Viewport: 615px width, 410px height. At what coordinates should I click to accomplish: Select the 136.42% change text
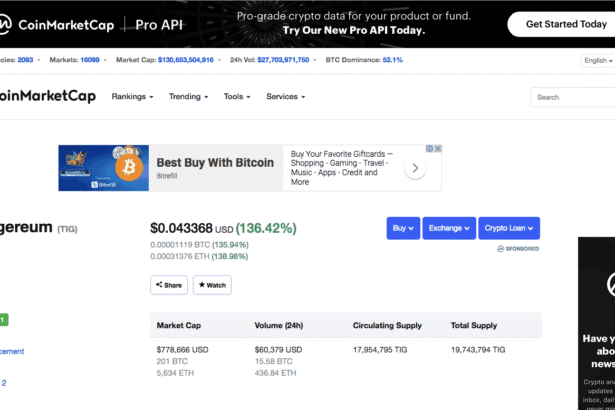click(x=266, y=228)
